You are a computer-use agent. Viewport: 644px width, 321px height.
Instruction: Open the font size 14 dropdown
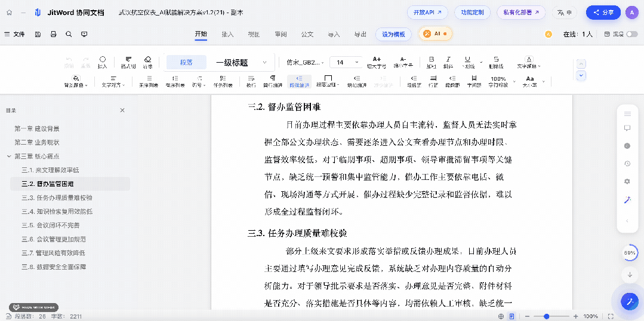coord(346,63)
